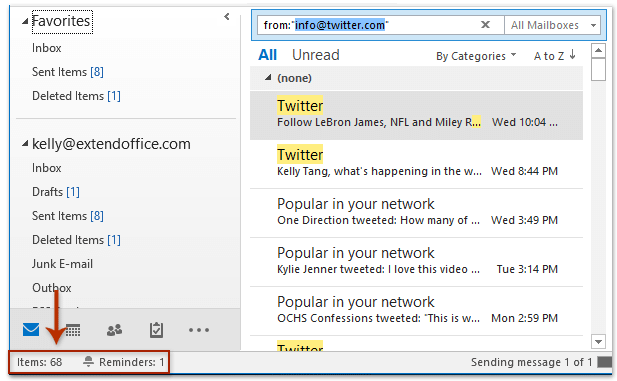Collapse the Favorites section triangle
The height and width of the screenshot is (381, 617).
pyautogui.click(x=25, y=21)
